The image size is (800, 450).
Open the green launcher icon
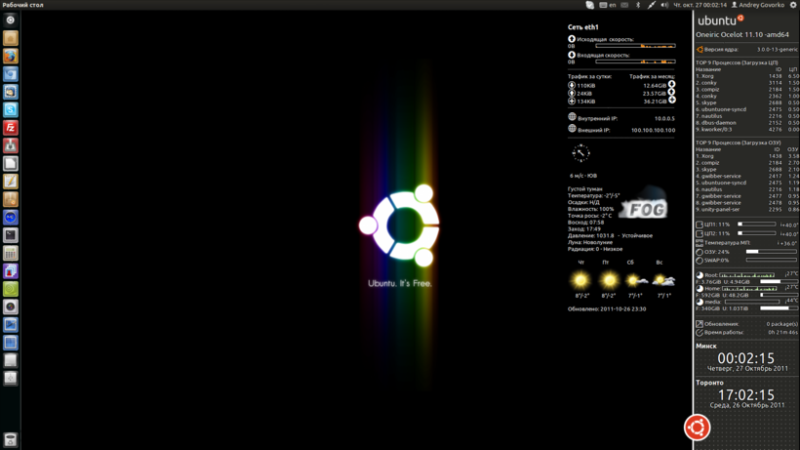point(10,289)
